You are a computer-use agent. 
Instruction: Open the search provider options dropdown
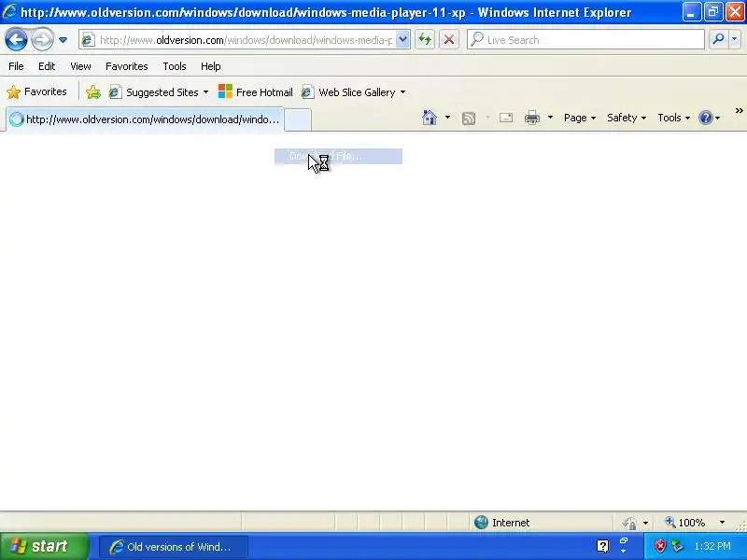pos(735,39)
